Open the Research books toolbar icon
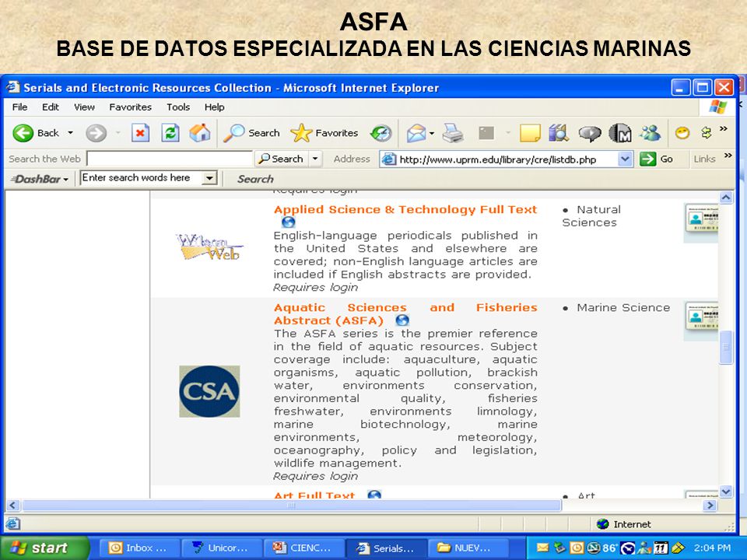747x560 pixels. (x=559, y=133)
